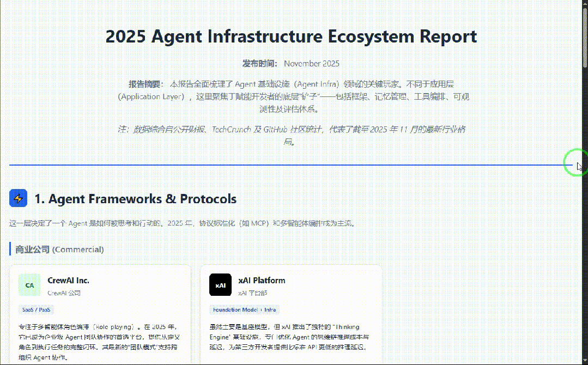Click the "商业公司 (Commercial)" subheading
This screenshot has width=588, height=365.
(x=59, y=249)
